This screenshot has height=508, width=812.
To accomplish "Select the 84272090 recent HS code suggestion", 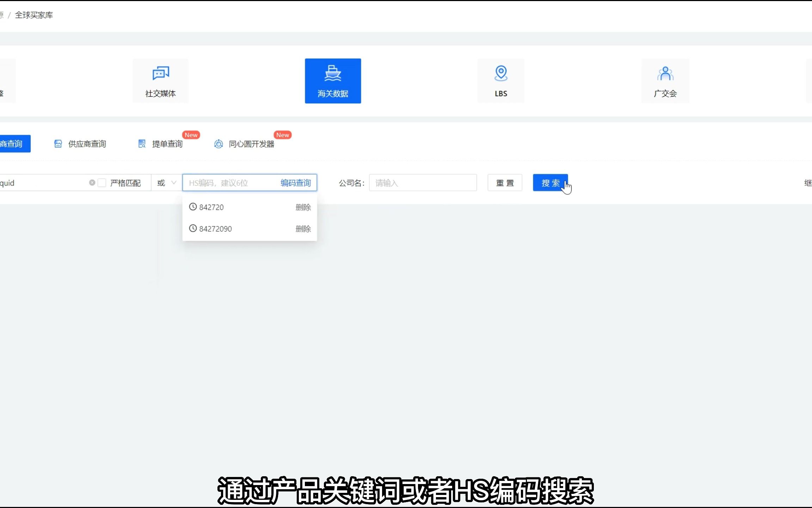I will (x=215, y=228).
